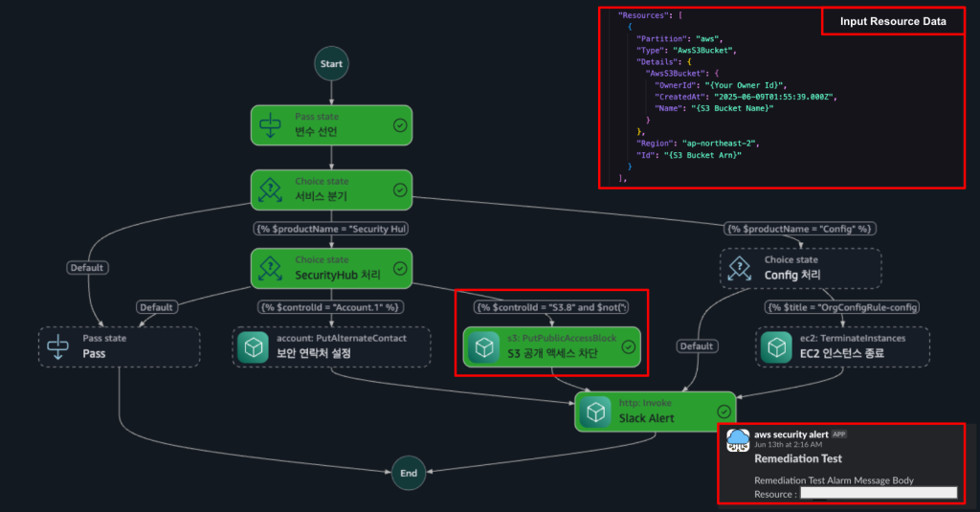The width and height of the screenshot is (980, 512).
Task: Click the Choice icon on Config 처리
Action: click(x=740, y=269)
